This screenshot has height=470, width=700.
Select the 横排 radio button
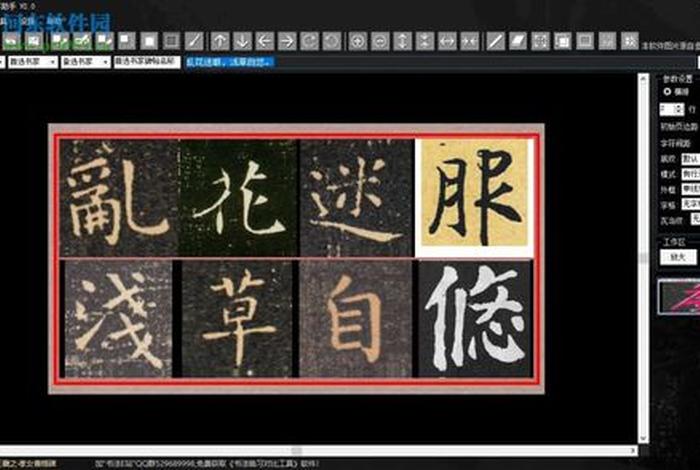[x=667, y=92]
